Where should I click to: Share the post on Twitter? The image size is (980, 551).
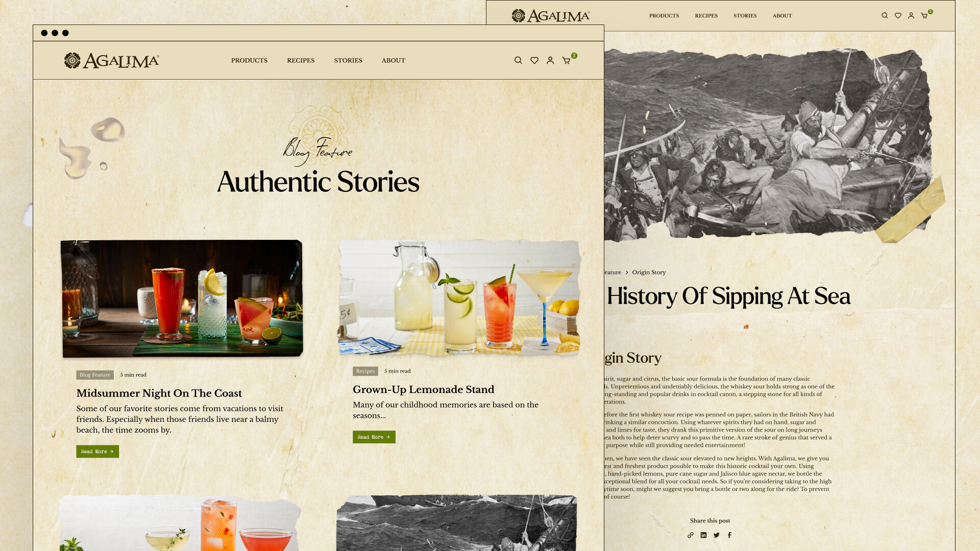point(717,535)
